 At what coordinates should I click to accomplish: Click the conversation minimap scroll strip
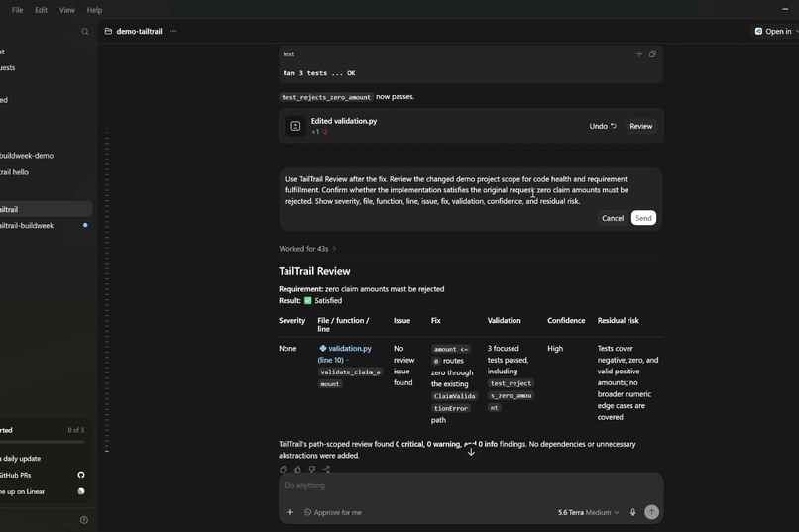coord(106,290)
